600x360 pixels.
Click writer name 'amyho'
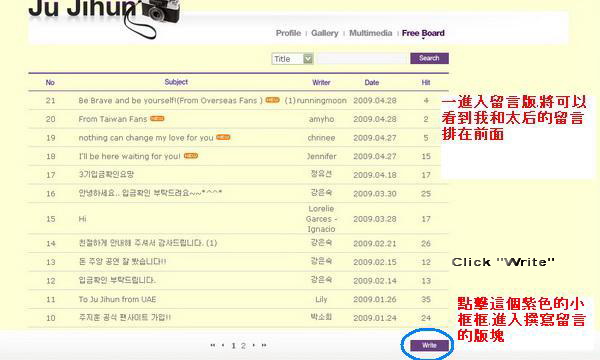[321, 119]
